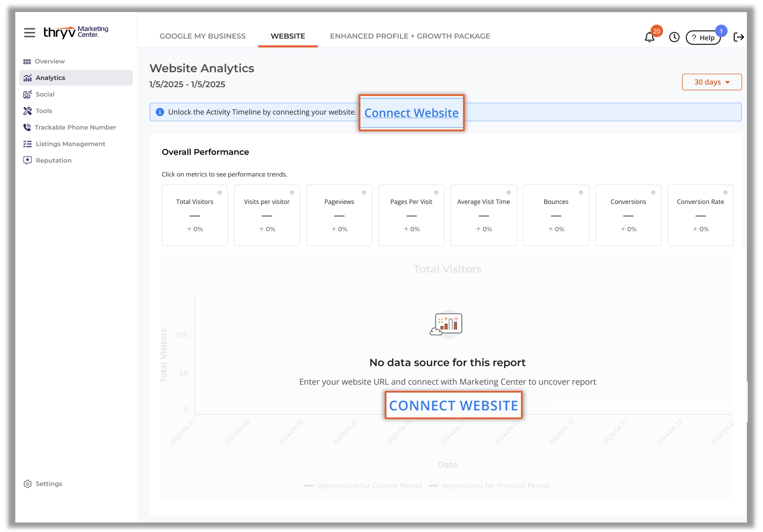Select the Pageviews metric card

coord(339,215)
